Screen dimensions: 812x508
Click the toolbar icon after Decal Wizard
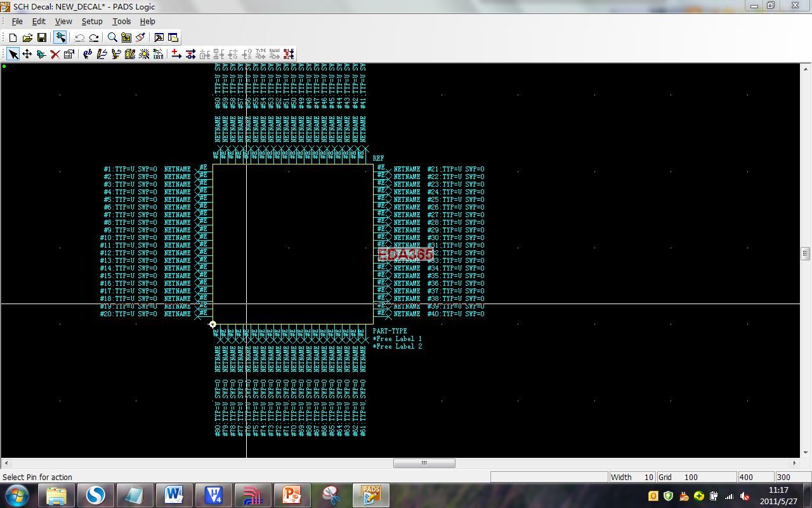click(x=158, y=54)
